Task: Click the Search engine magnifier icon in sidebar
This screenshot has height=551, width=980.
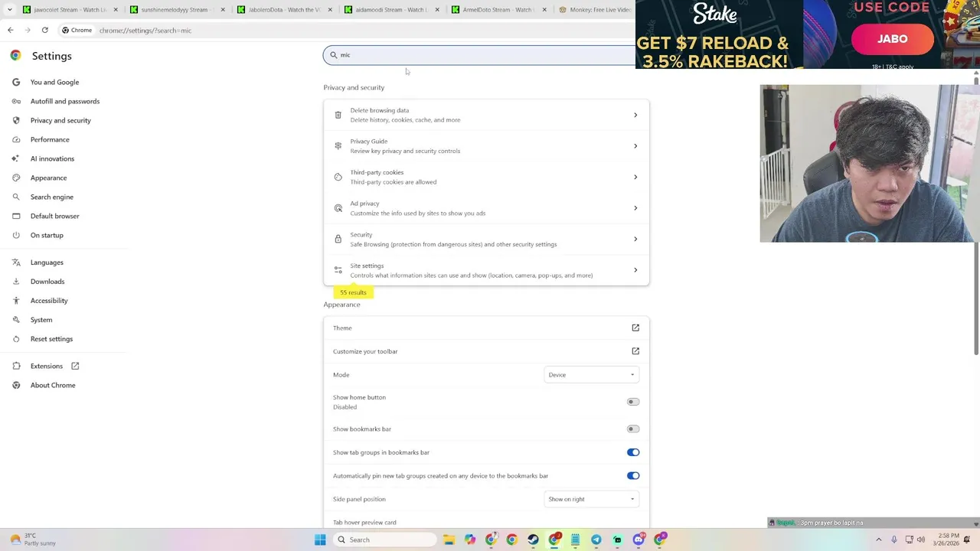Action: (15, 197)
